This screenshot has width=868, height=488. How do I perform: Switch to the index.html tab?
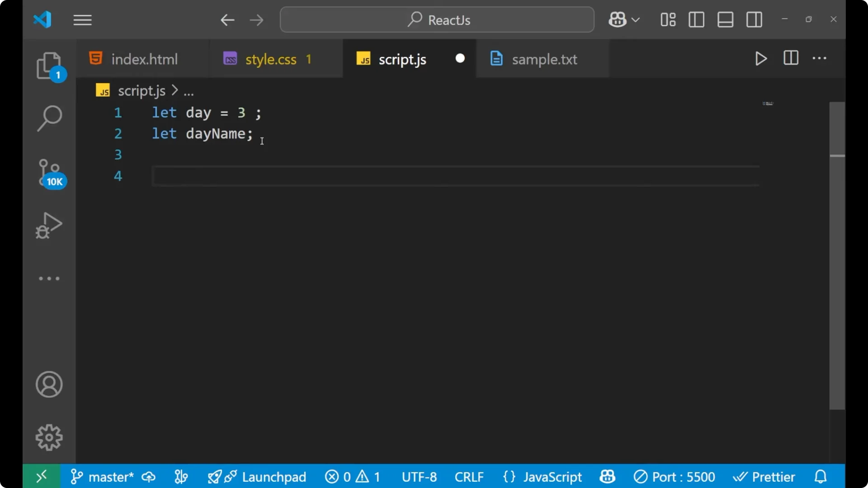coord(144,59)
